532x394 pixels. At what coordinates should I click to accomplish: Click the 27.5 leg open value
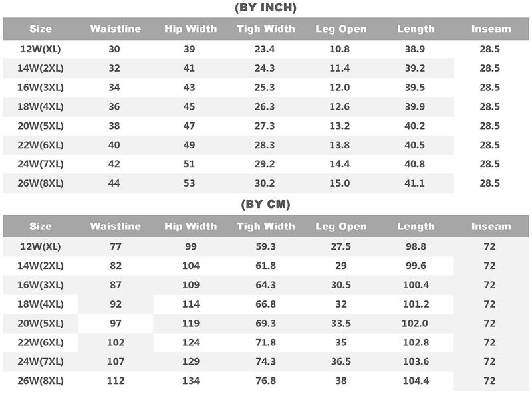341,246
